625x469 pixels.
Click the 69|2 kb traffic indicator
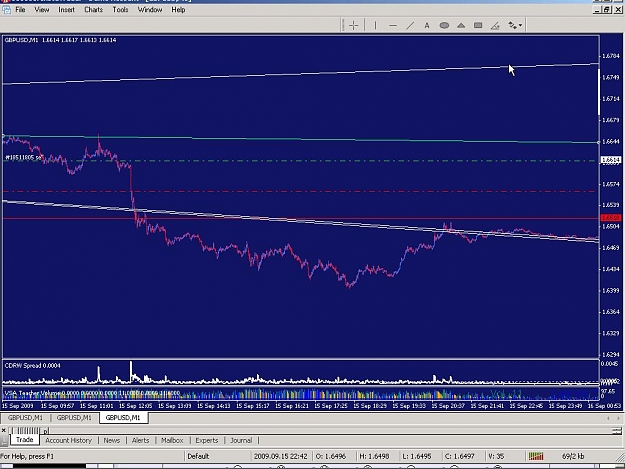pos(573,456)
